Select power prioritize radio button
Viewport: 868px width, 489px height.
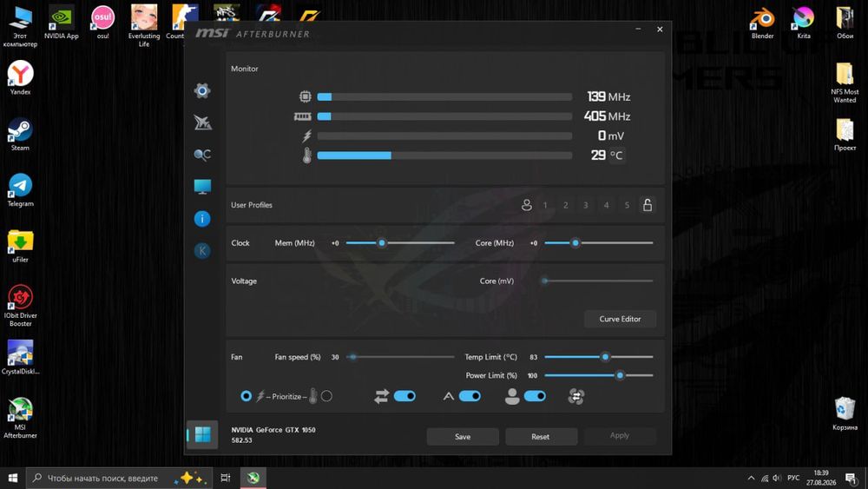(x=246, y=396)
